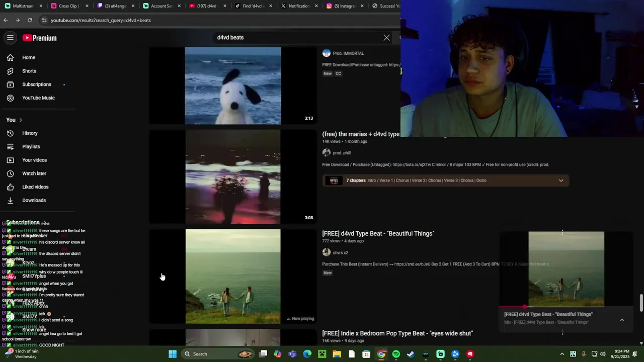Open Subscriptions in the sidebar
The image size is (644, 362).
(36, 84)
